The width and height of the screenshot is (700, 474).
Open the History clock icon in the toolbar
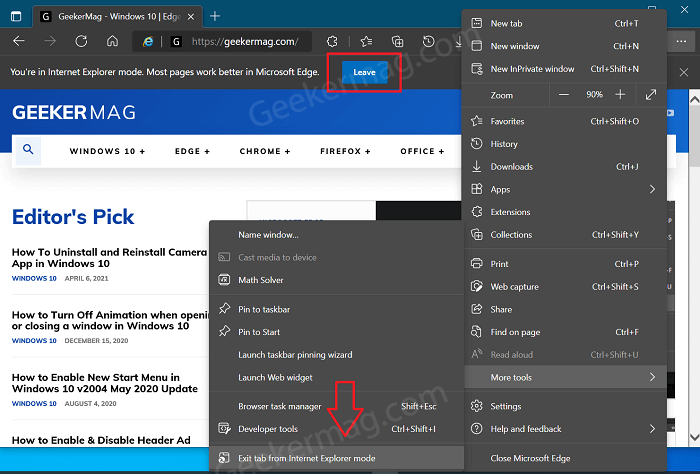(x=429, y=42)
